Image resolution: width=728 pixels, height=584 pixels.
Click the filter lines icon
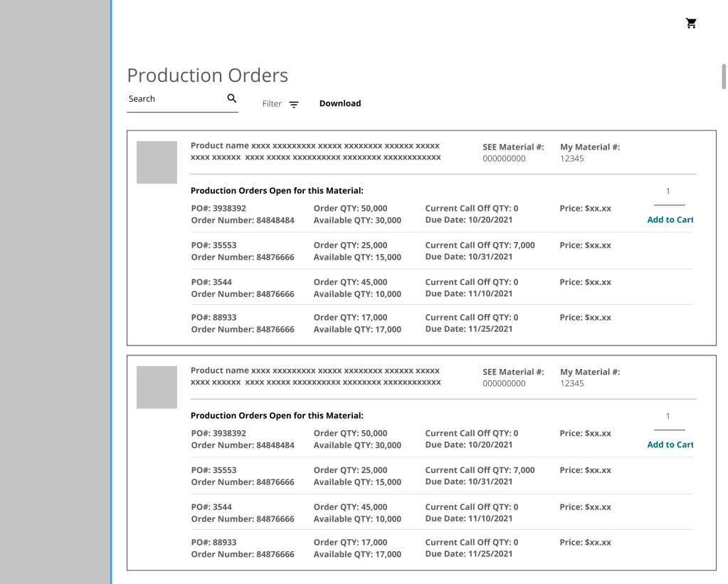pos(294,104)
